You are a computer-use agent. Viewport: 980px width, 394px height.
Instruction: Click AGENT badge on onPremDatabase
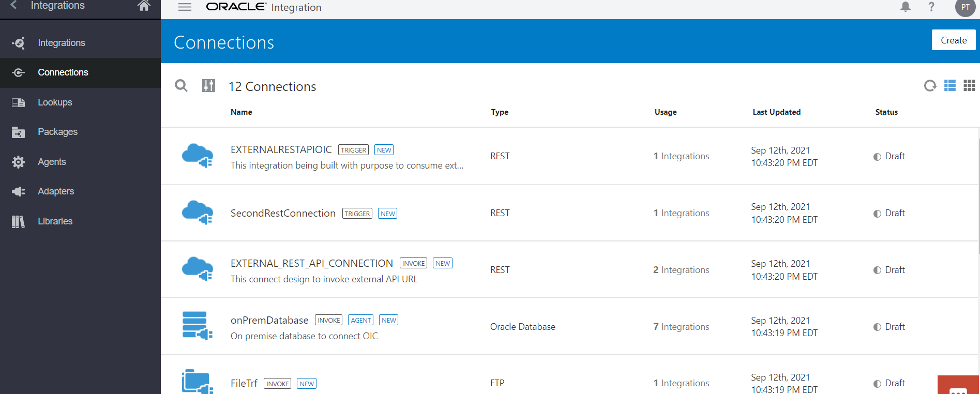(x=361, y=320)
